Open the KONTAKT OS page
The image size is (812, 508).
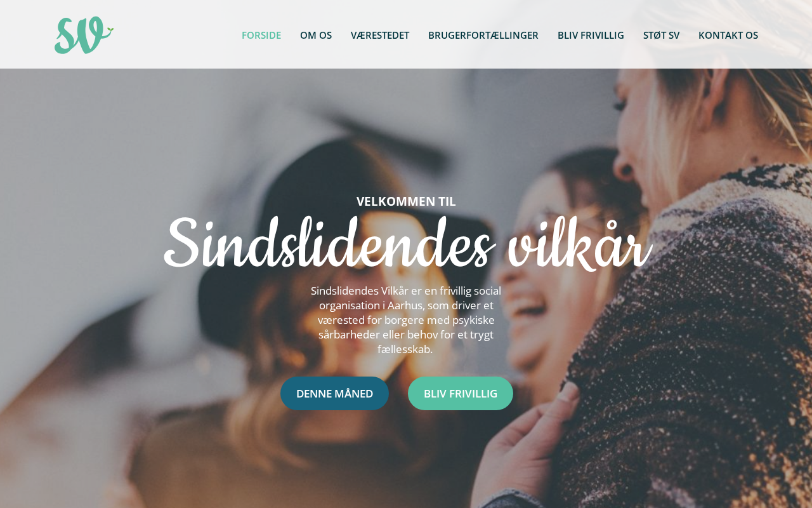[x=728, y=35]
